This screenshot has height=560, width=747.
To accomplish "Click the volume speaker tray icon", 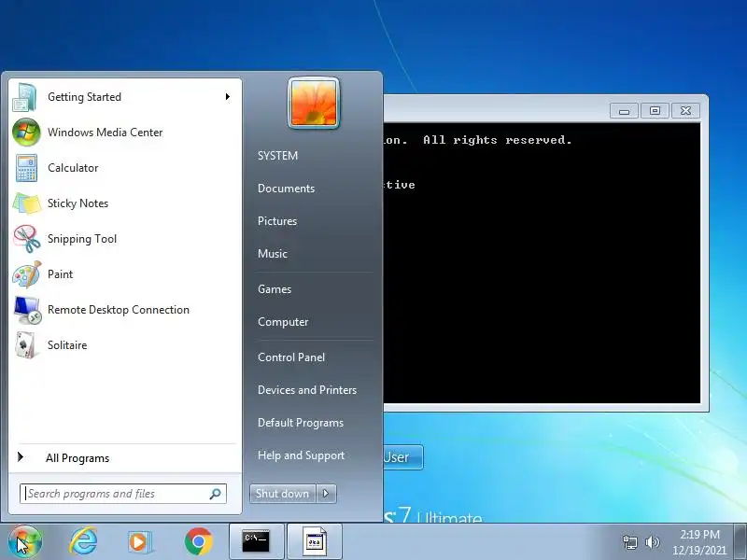I will 652,542.
